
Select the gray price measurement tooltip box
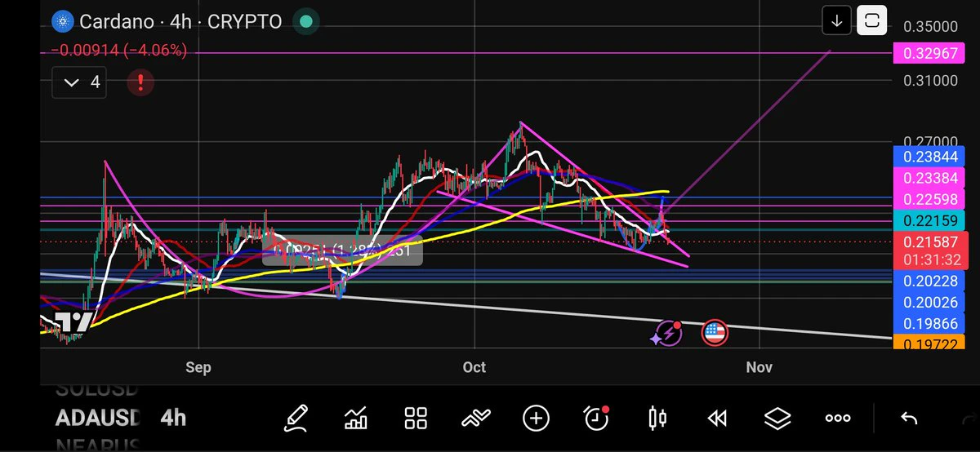point(342,250)
